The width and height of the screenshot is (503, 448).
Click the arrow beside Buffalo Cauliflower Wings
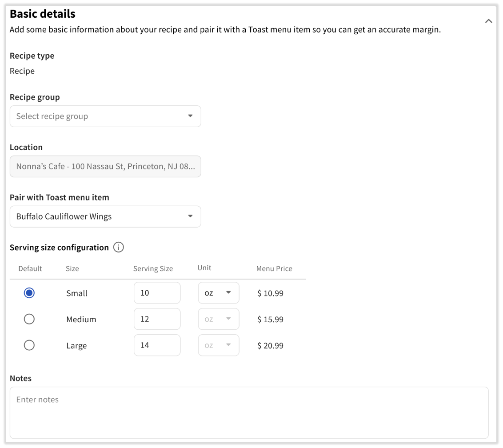[x=190, y=216]
